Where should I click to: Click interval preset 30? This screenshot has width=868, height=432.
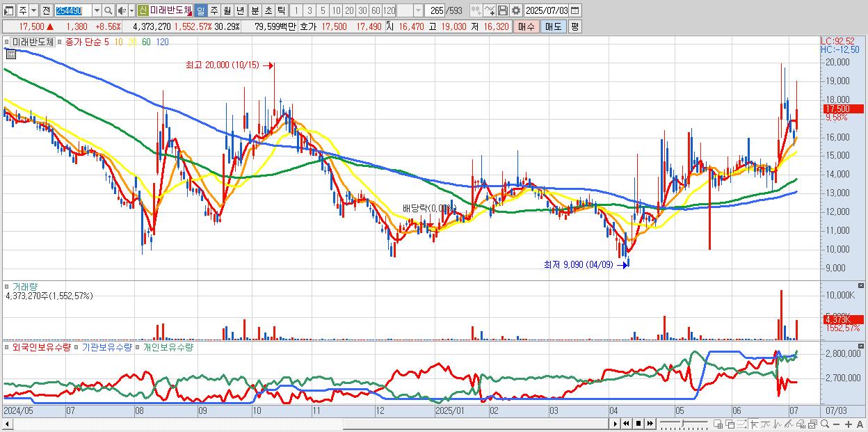click(x=362, y=10)
